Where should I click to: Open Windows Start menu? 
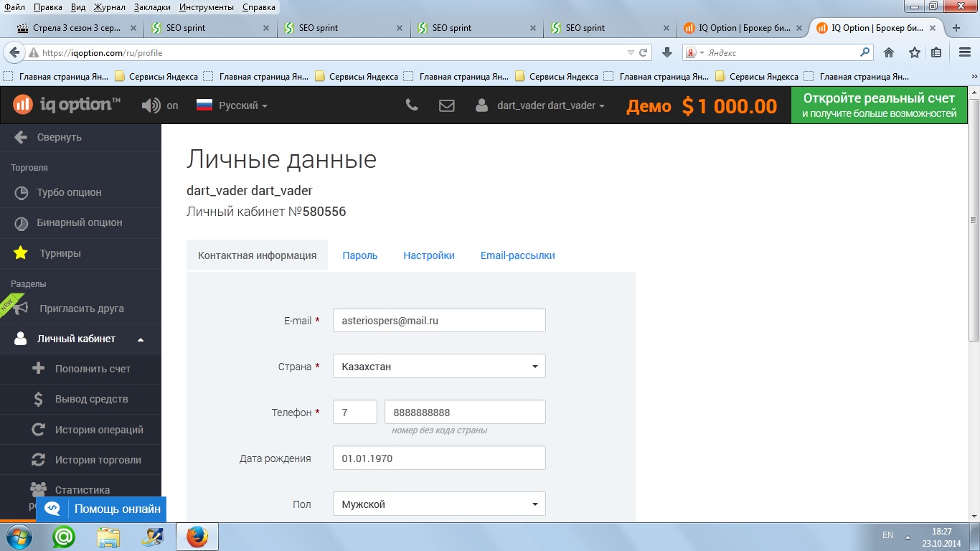[17, 537]
